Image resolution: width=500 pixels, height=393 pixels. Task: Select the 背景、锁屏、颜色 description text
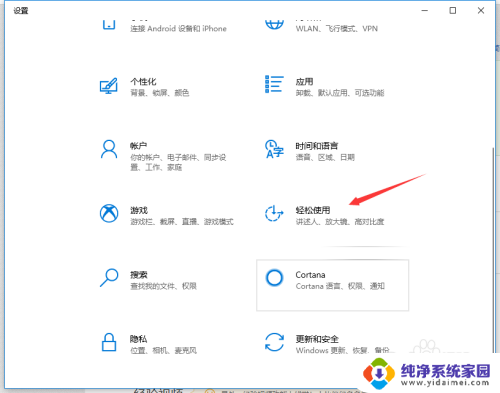pyautogui.click(x=159, y=93)
